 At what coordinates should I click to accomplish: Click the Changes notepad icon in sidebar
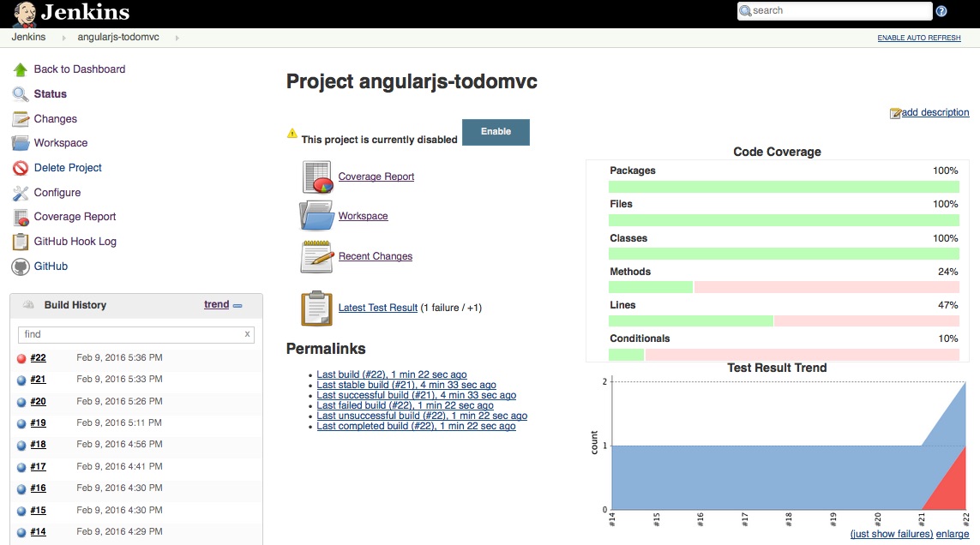coord(20,119)
